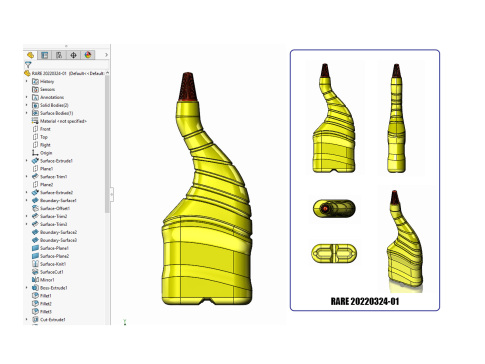Select the Front plane icon
Image resolution: width=485 pixels, height=364 pixels.
[35, 129]
